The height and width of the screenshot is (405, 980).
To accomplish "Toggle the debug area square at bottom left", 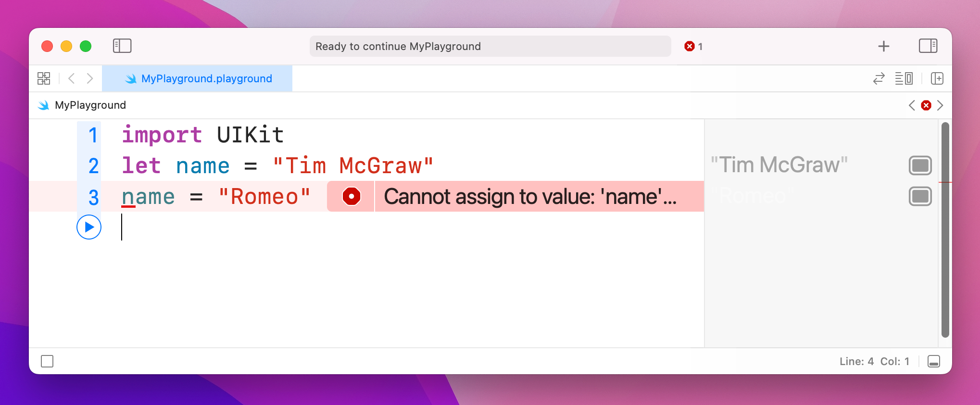I will [47, 361].
